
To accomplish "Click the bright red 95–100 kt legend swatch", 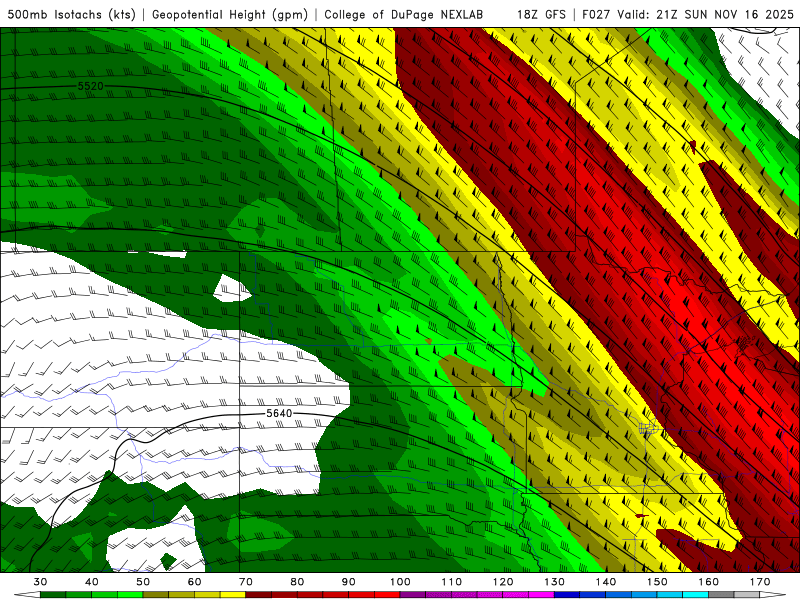I will pyautogui.click(x=387, y=595).
